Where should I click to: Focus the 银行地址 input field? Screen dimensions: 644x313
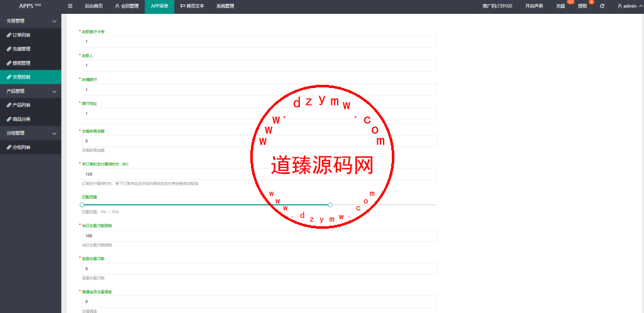tap(259, 113)
